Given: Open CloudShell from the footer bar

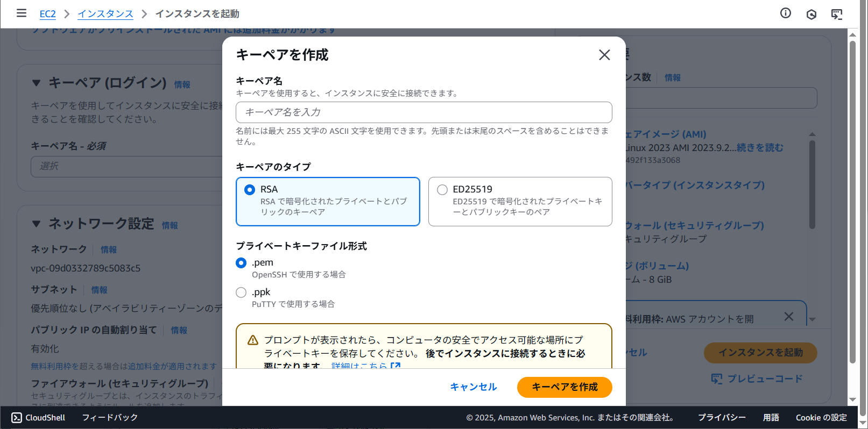Looking at the screenshot, I should coord(38,418).
